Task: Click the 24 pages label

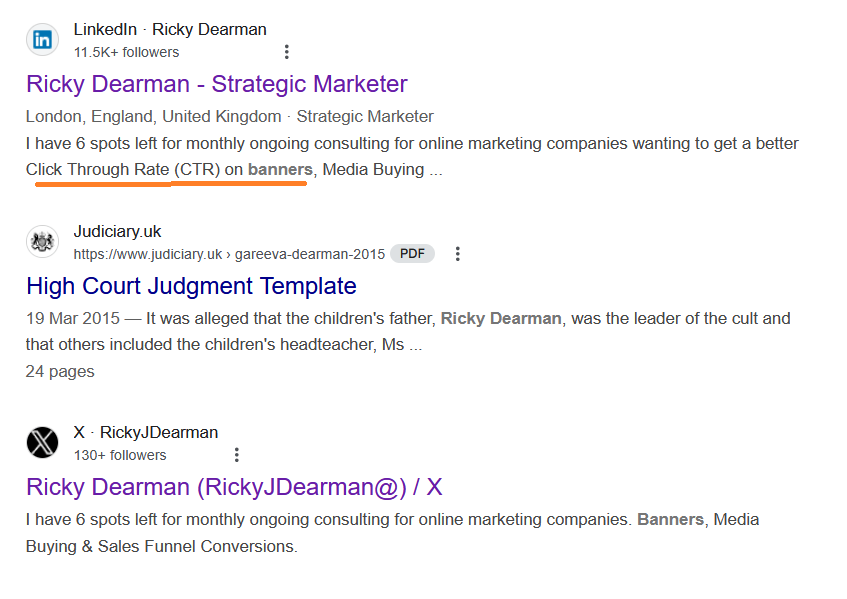Action: pos(60,372)
